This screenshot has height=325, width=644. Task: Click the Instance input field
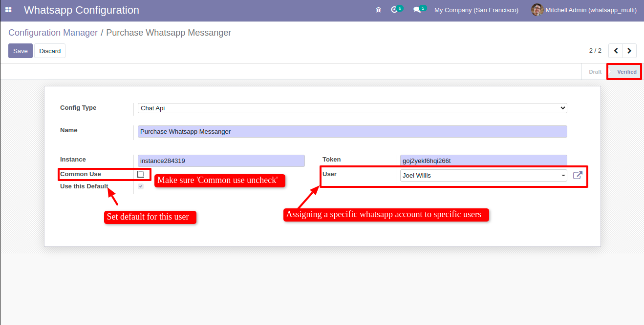pyautogui.click(x=221, y=161)
